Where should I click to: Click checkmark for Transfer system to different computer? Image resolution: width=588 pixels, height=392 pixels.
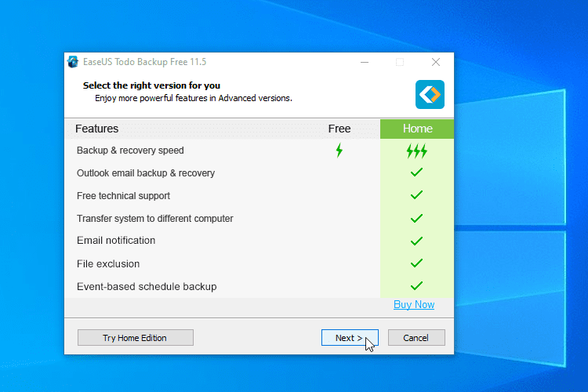click(416, 218)
